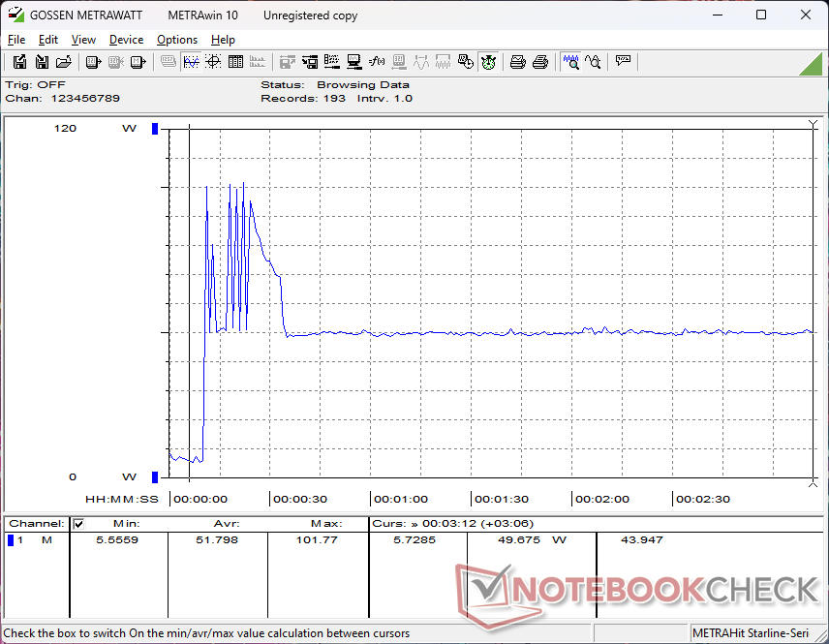The height and width of the screenshot is (644, 829).
Task: Click the magnifier zoom waveform icon
Action: pyautogui.click(x=571, y=62)
